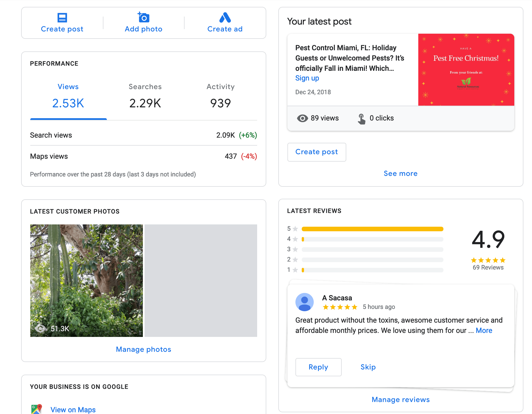Select the 3 star rating bar
This screenshot has width=532, height=414.
point(372,250)
